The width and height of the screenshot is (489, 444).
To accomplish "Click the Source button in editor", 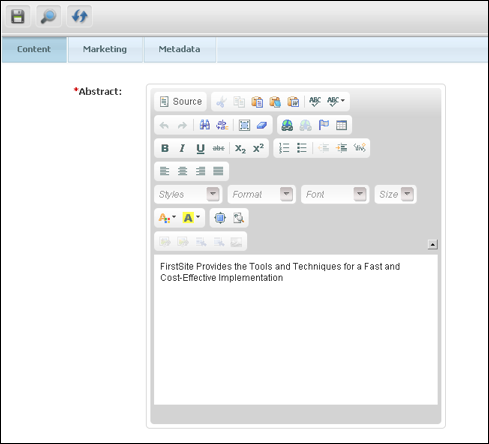I will pyautogui.click(x=181, y=101).
